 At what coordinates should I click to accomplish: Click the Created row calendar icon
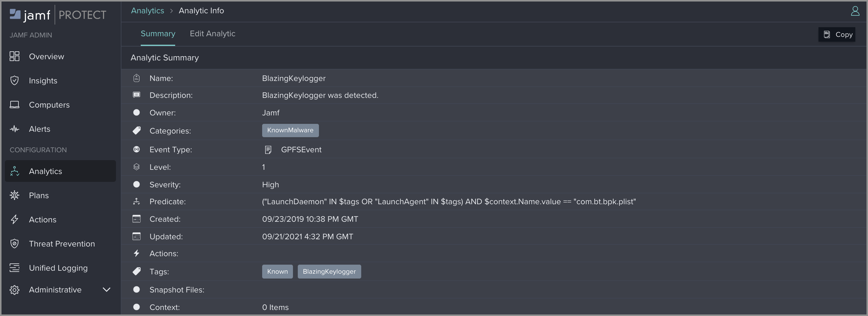[x=137, y=219]
